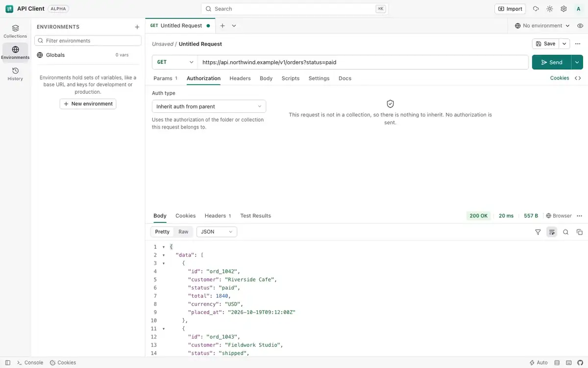Toggle environment quick look eye icon
The width and height of the screenshot is (588, 368).
click(580, 26)
